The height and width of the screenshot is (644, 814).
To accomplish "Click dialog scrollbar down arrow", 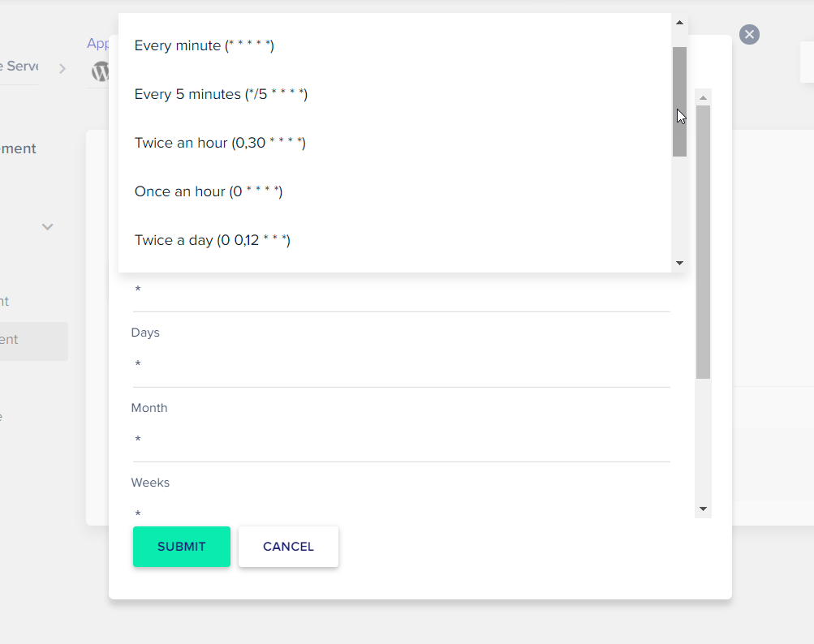I will click(x=703, y=509).
